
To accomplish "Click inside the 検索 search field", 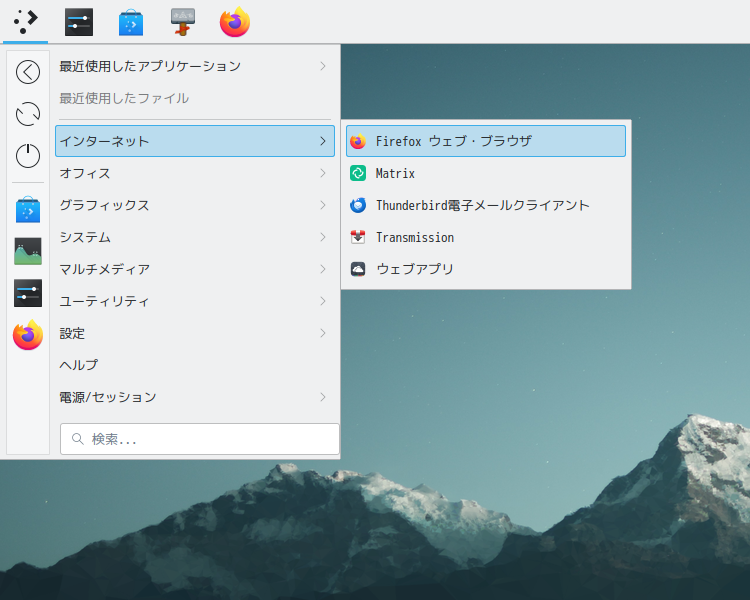I will (x=200, y=439).
